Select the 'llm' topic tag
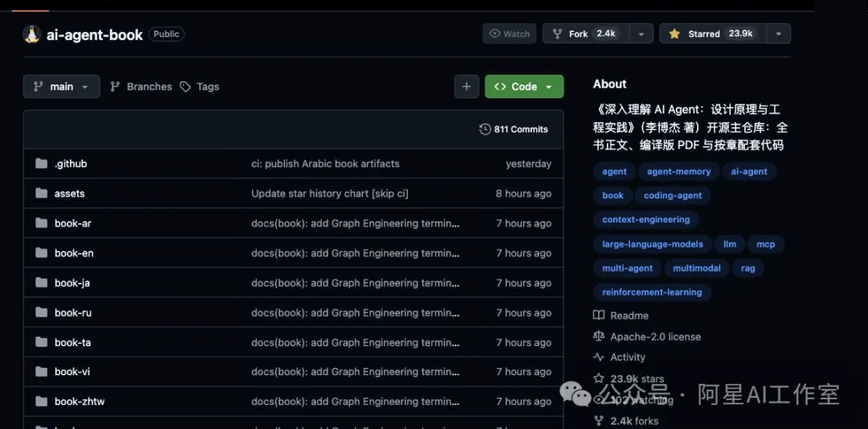This screenshot has height=429, width=868. click(730, 244)
